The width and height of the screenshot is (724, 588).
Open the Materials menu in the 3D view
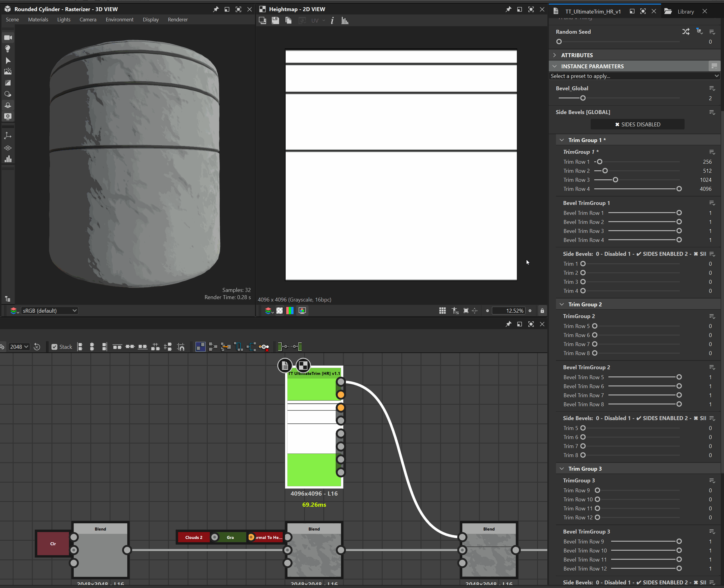(38, 20)
